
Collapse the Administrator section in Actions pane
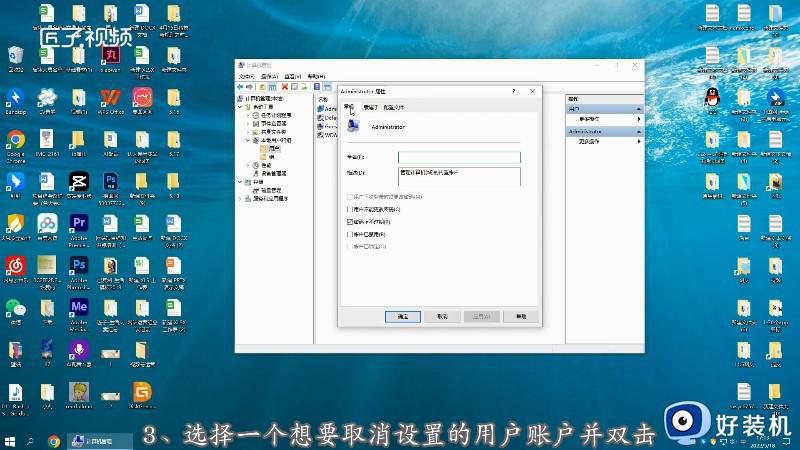coord(638,132)
